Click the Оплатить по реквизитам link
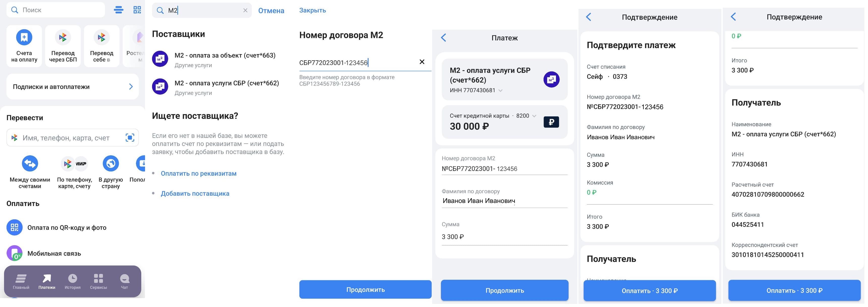The height and width of the screenshot is (307, 868). [x=199, y=173]
